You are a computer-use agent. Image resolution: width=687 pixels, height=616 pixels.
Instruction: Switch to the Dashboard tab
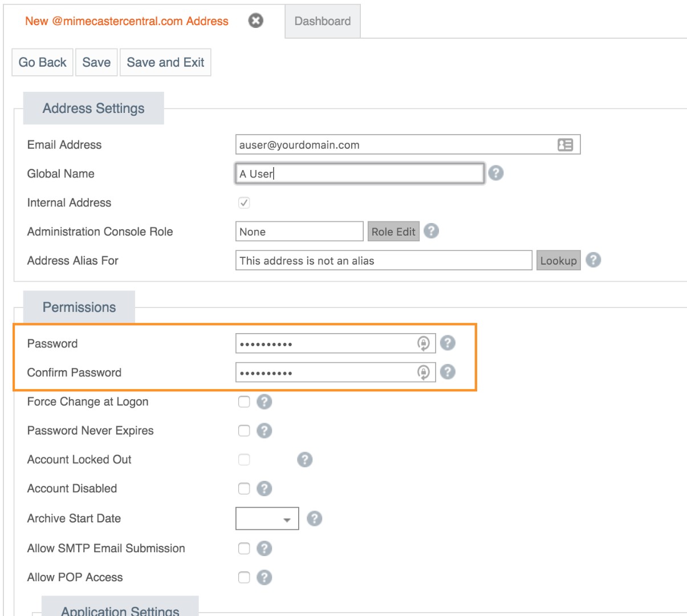[x=322, y=22]
